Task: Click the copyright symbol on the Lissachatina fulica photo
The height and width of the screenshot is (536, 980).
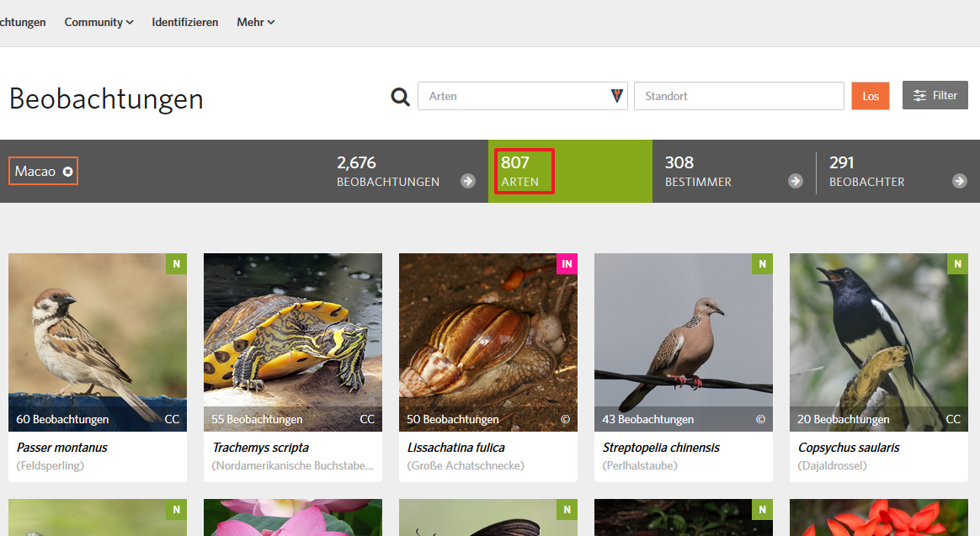Action: click(565, 419)
